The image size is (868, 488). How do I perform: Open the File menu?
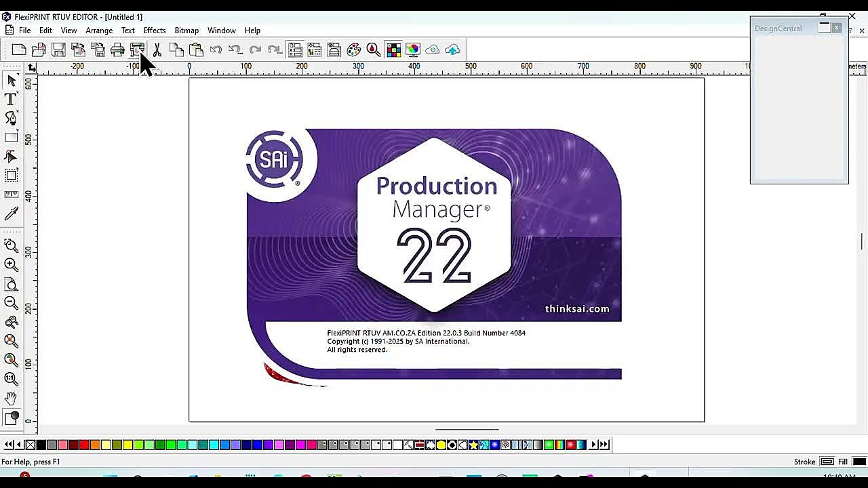point(24,30)
